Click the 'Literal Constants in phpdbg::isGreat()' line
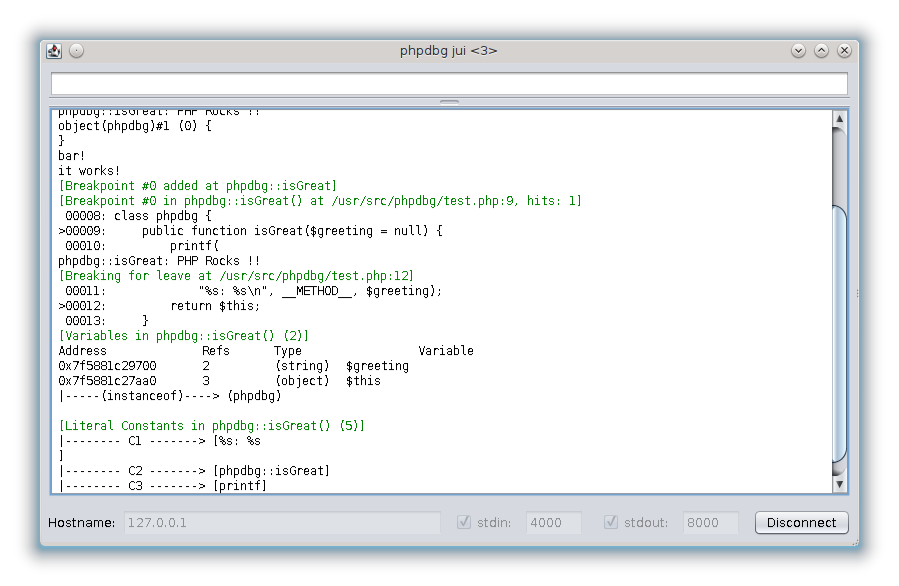Viewport: 899px width, 586px height. coord(212,426)
